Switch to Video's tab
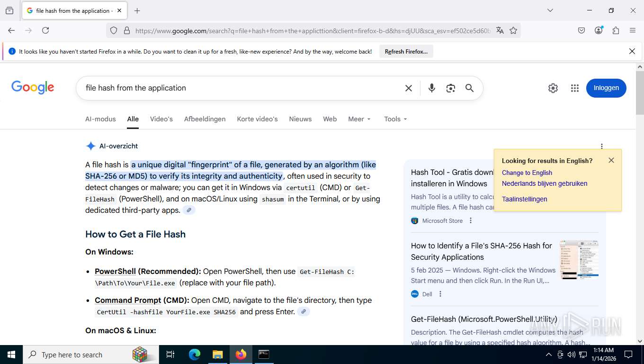The width and height of the screenshot is (644, 364). (161, 119)
